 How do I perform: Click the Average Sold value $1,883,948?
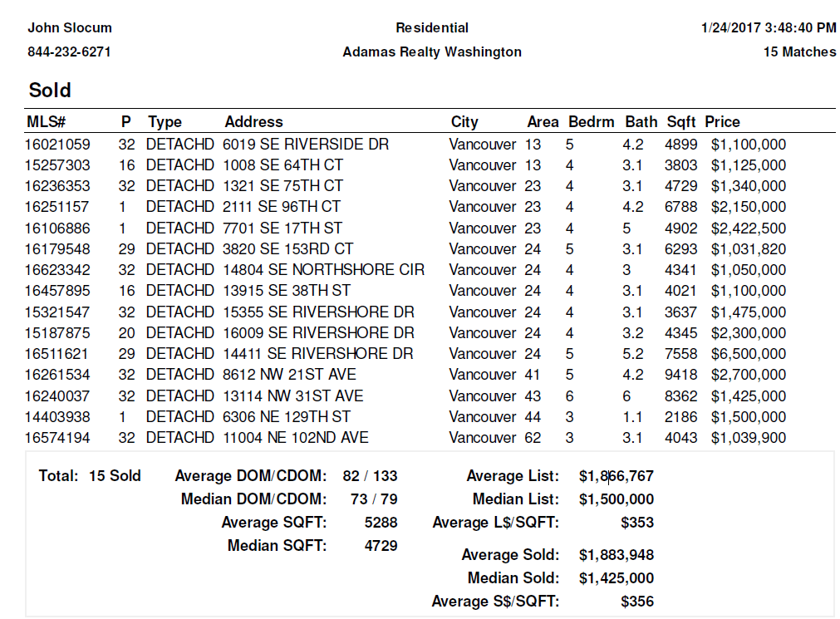tap(616, 555)
